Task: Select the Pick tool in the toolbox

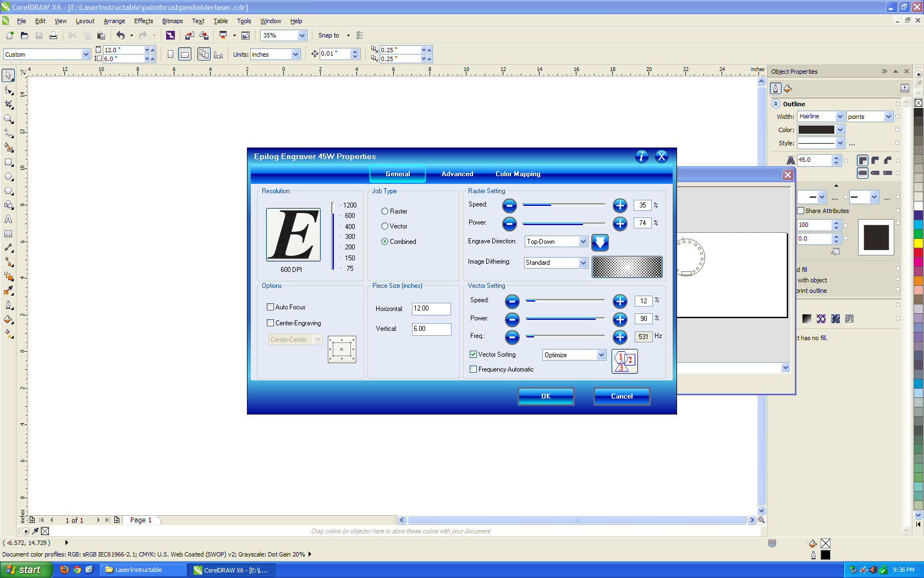Action: pyautogui.click(x=9, y=75)
